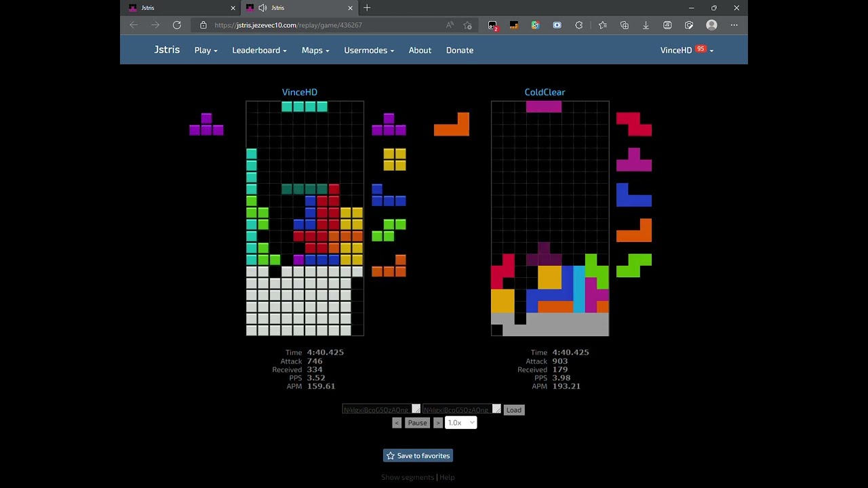The image size is (868, 488).
Task: Click the read aloud icon in address bar
Action: (450, 25)
